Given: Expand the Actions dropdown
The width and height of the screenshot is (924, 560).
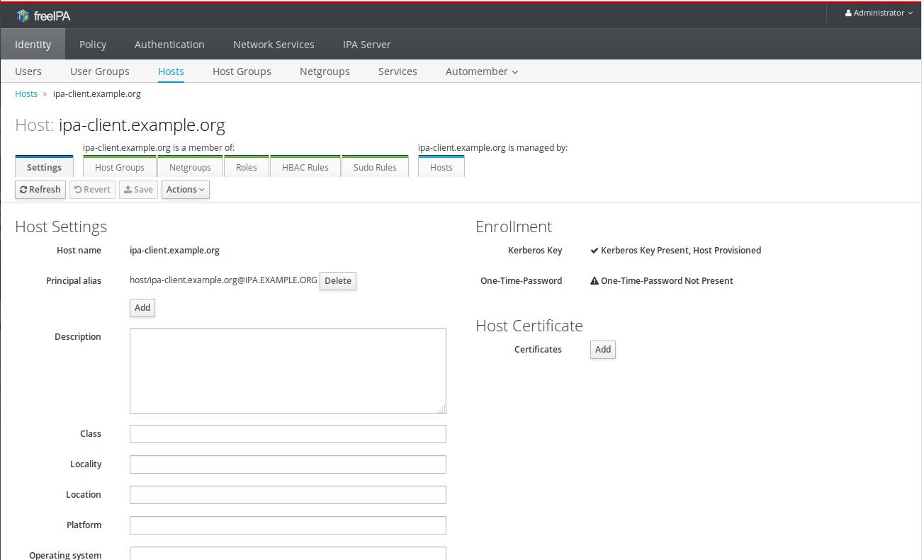Looking at the screenshot, I should [x=186, y=190].
